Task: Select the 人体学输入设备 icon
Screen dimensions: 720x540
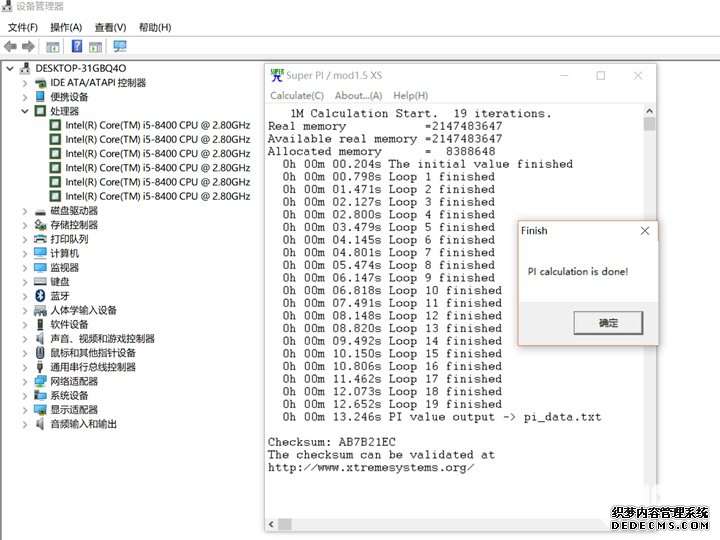Action: [40, 310]
